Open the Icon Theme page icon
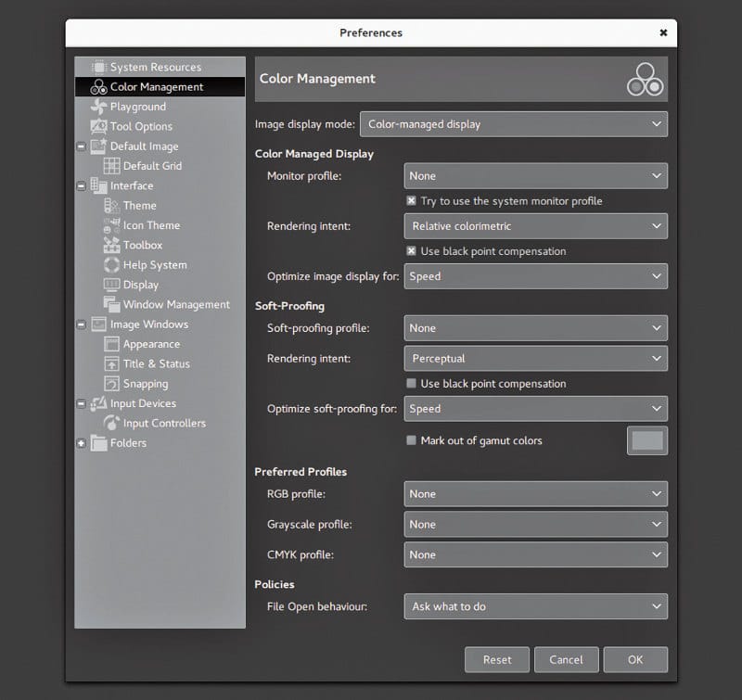The width and height of the screenshot is (742, 700). (111, 225)
